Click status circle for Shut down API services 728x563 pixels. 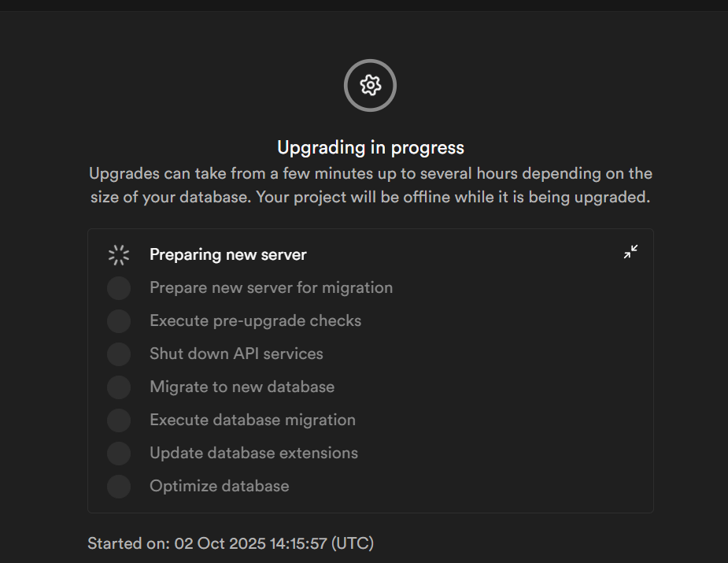click(119, 354)
